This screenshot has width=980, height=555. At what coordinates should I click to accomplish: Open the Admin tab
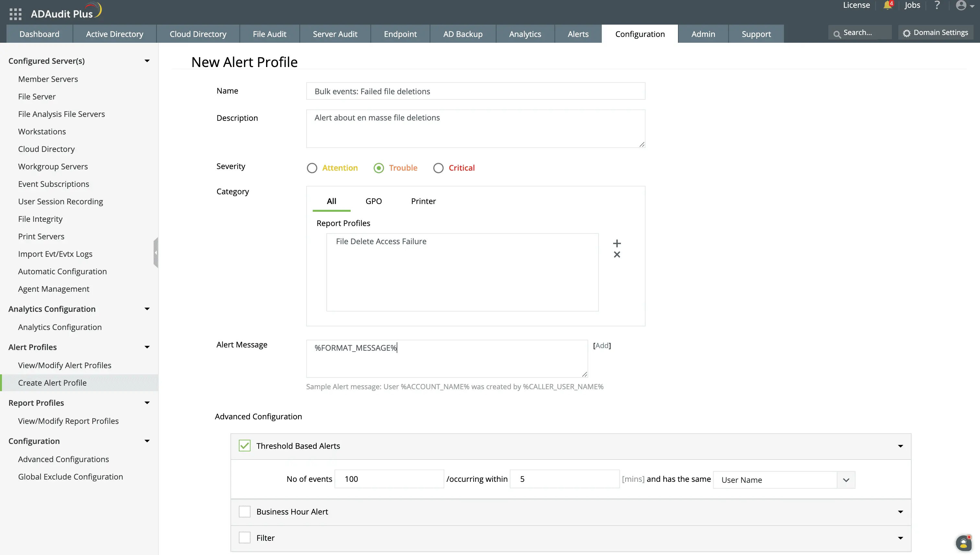pos(703,34)
